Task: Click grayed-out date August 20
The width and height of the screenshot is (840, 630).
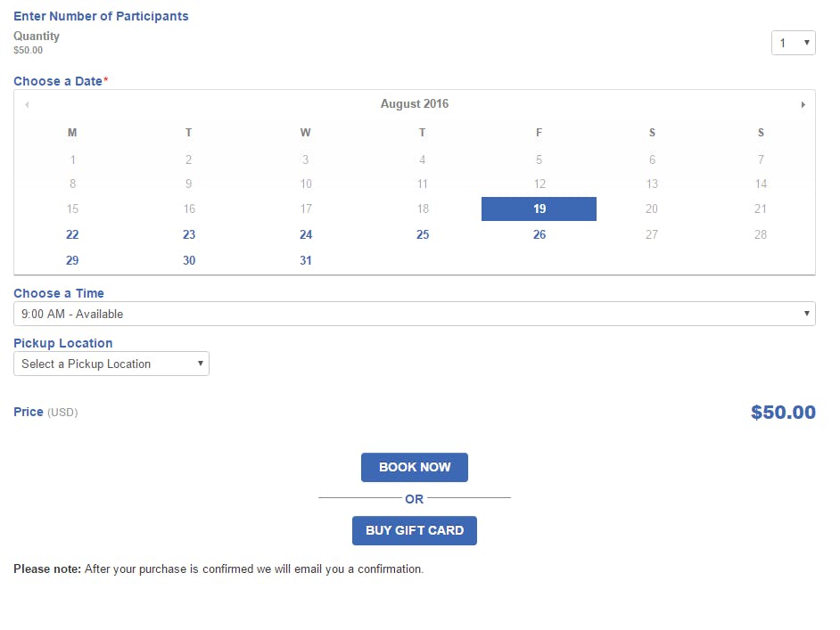Action: (652, 209)
